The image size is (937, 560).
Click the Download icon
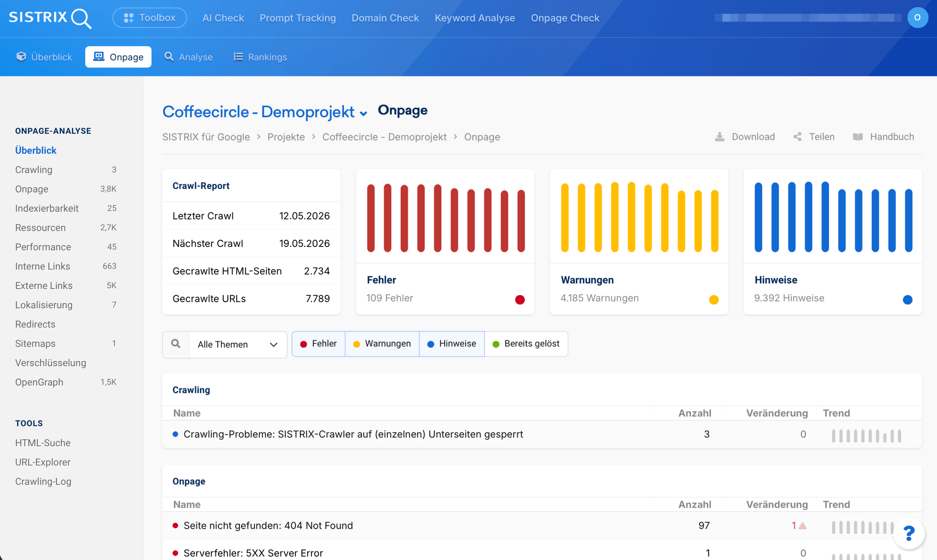(720, 136)
